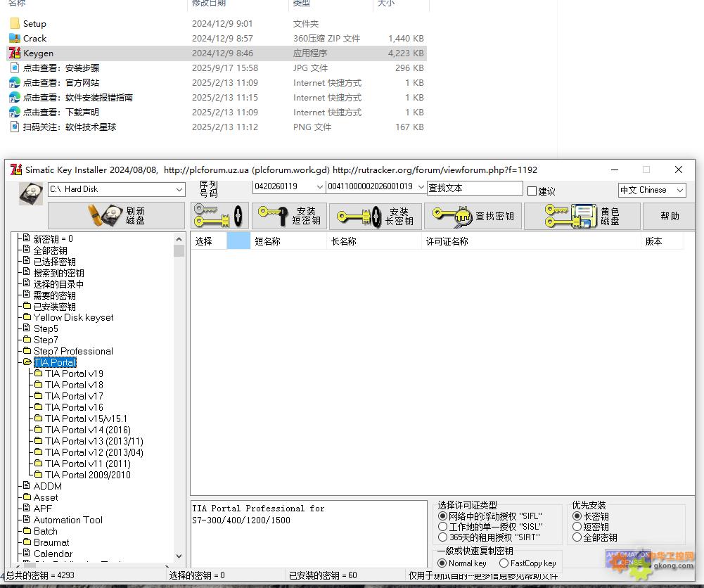The image size is (704, 588).
Task: Open the 黄色磁盘 yellow disk tool icon
Action: (570, 215)
